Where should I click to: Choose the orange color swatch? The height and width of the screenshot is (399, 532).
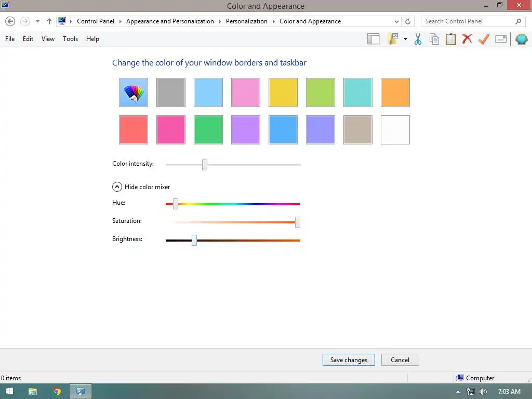coord(395,92)
